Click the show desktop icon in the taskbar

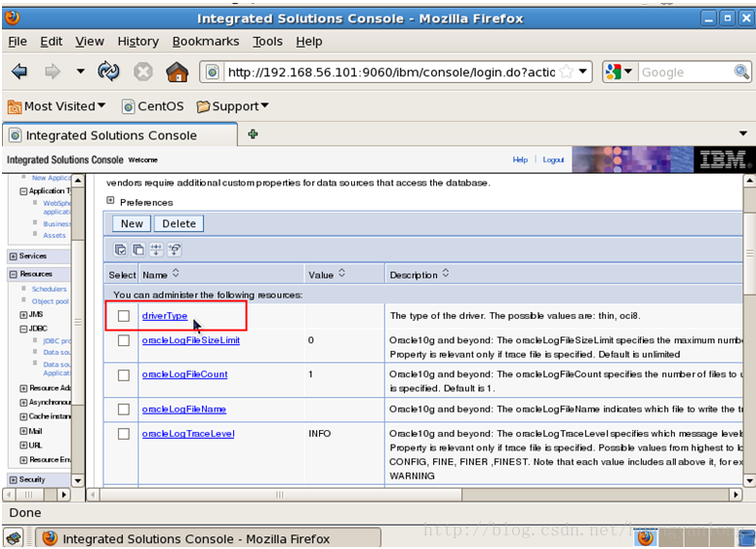click(14, 538)
